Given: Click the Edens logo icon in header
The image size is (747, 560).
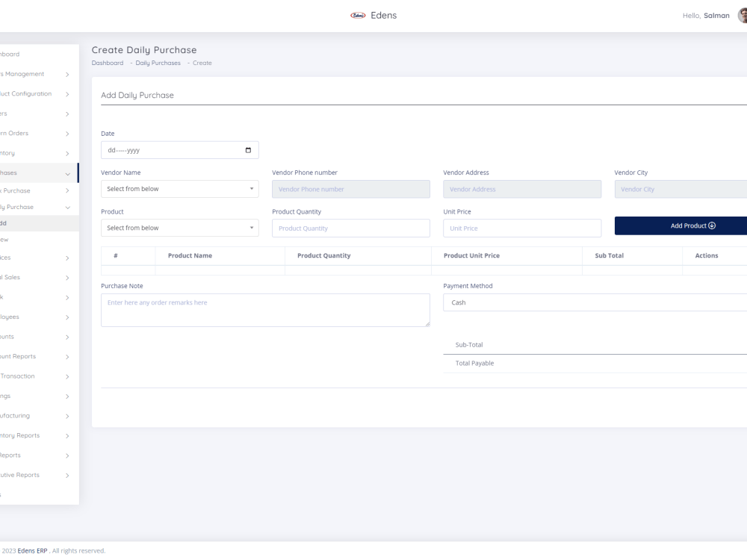Looking at the screenshot, I should [x=358, y=15].
